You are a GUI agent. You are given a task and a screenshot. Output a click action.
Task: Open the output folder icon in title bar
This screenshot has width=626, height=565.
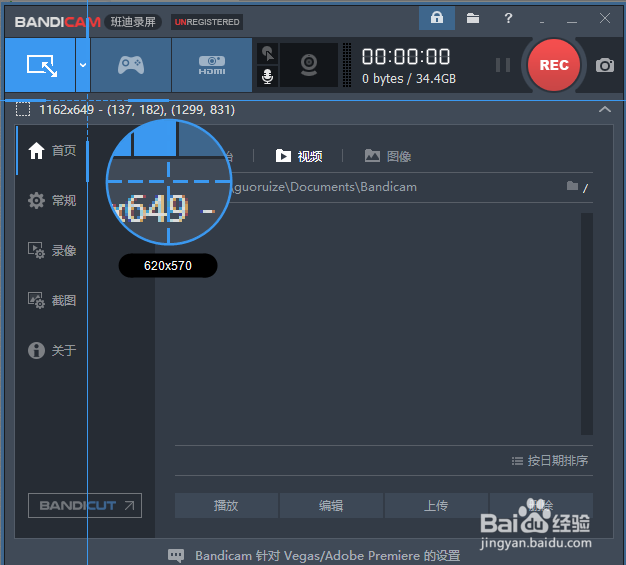tap(473, 18)
